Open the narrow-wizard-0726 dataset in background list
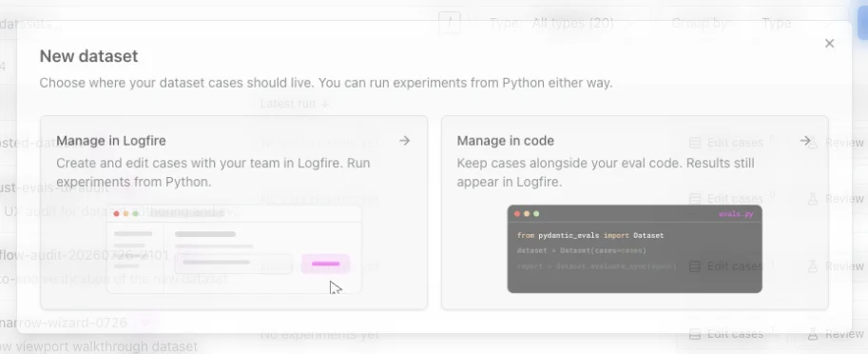 (64, 323)
